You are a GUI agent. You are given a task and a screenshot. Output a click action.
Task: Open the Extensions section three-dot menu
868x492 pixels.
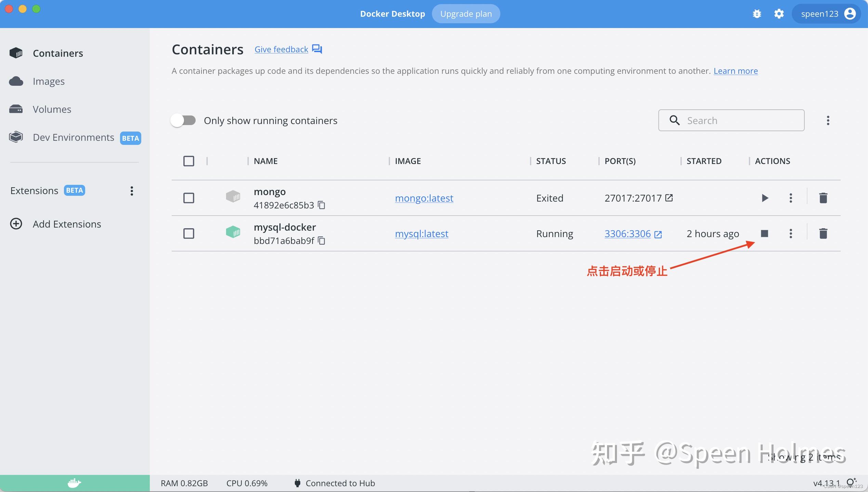click(131, 191)
